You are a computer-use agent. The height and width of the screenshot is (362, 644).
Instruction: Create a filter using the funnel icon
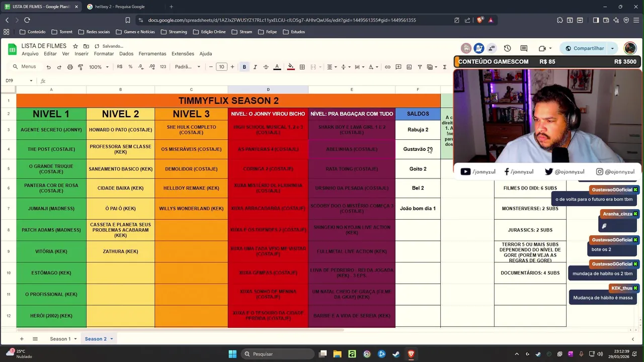click(420, 67)
